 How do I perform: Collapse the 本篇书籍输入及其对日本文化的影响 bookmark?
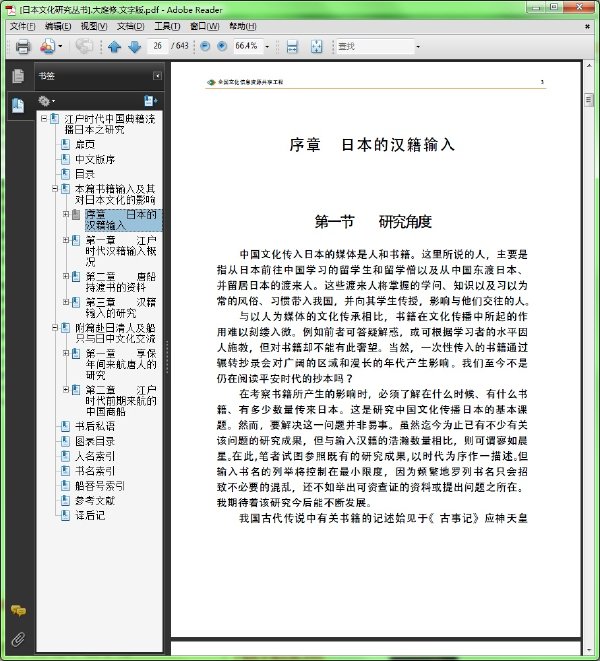tap(55, 189)
